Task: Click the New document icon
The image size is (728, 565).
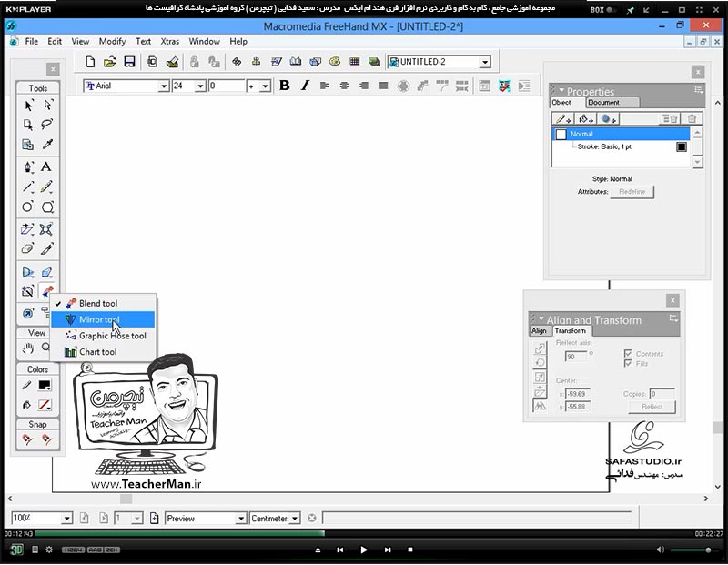Action: tap(90, 62)
